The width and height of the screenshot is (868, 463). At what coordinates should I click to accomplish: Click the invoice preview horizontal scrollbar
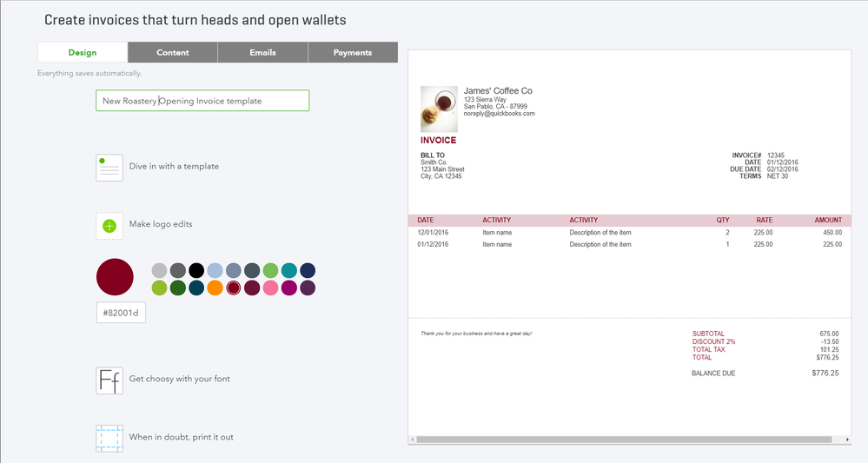626,440
